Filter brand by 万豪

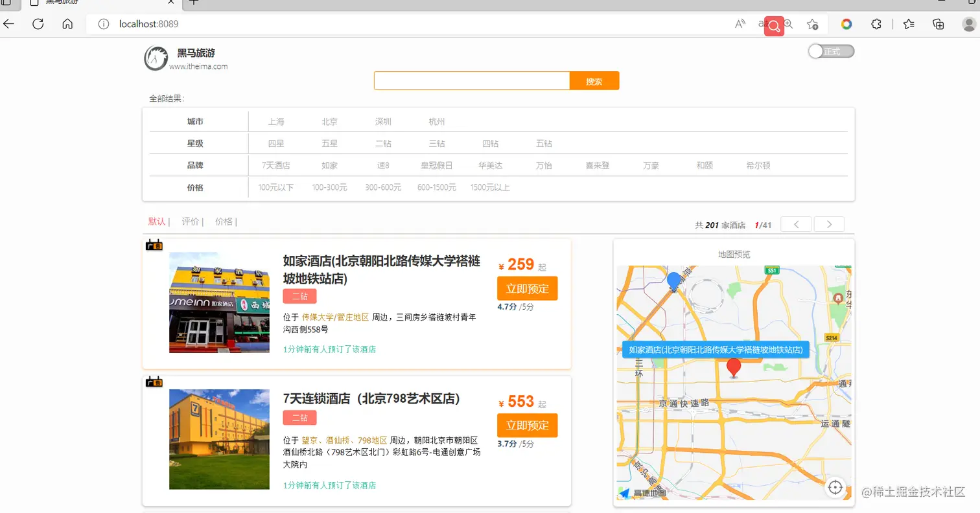pyautogui.click(x=651, y=166)
